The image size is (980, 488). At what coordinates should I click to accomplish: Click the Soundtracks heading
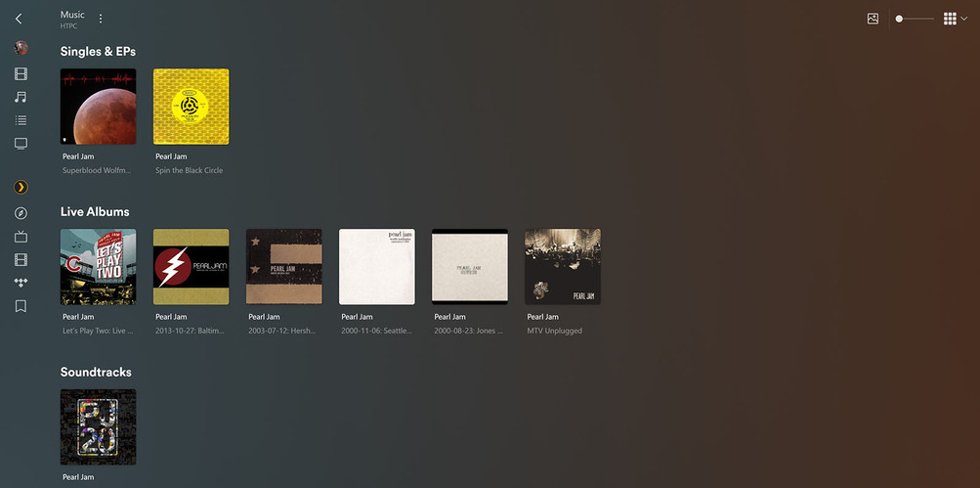97,372
